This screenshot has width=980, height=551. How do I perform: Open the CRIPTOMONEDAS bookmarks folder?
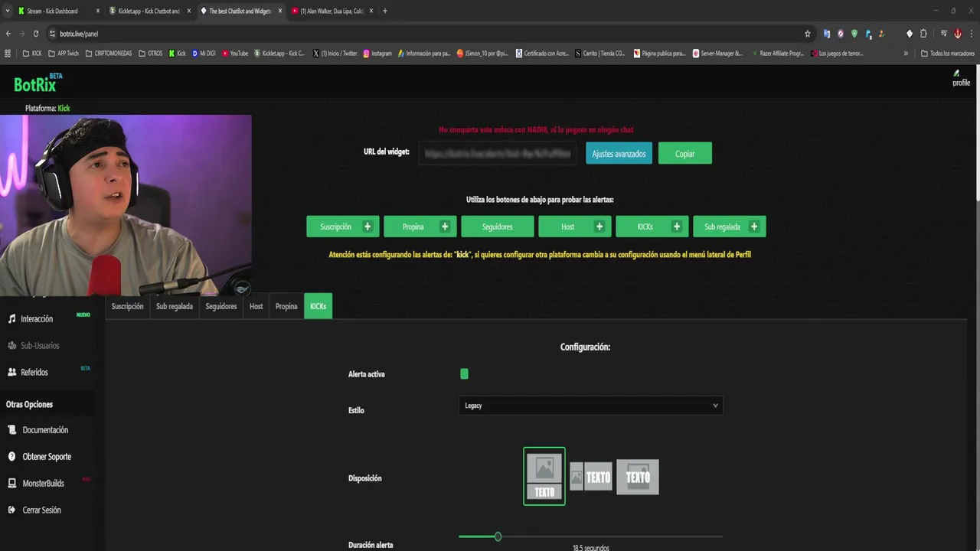(109, 54)
